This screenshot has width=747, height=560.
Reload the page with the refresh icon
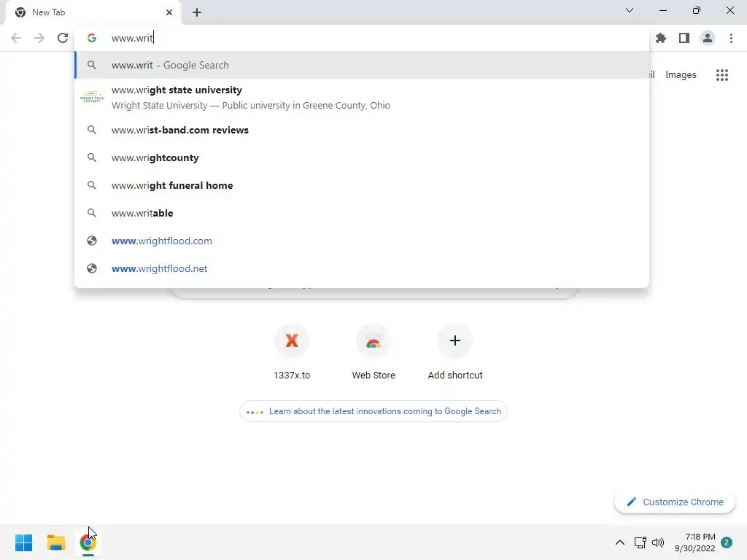click(63, 38)
